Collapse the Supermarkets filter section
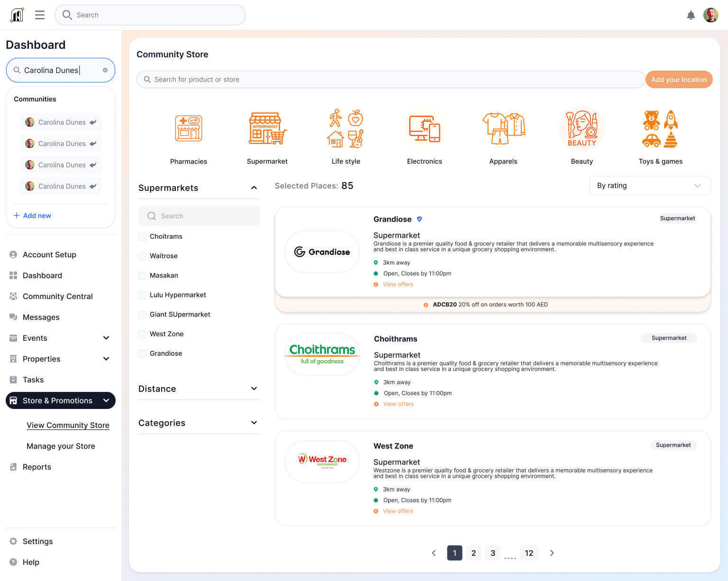Screen dimensions: 728x581 click(254, 188)
